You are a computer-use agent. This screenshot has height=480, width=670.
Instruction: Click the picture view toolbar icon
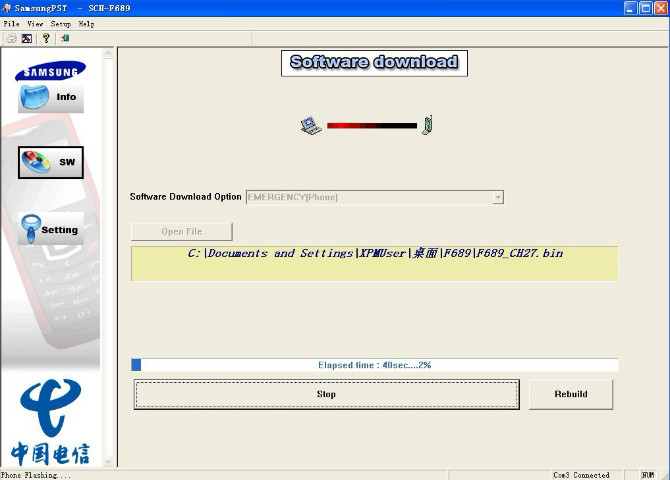(26, 38)
